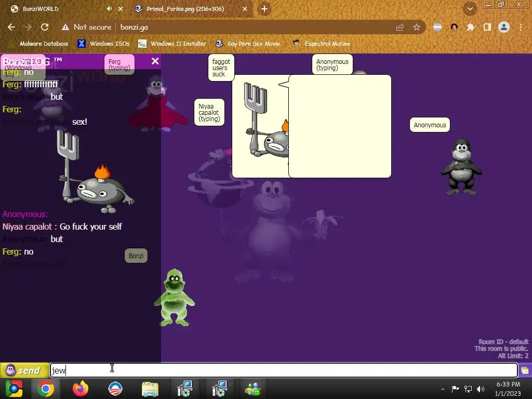The image size is (532, 399).
Task: Open File Explorer from the taskbar
Action: (150, 389)
